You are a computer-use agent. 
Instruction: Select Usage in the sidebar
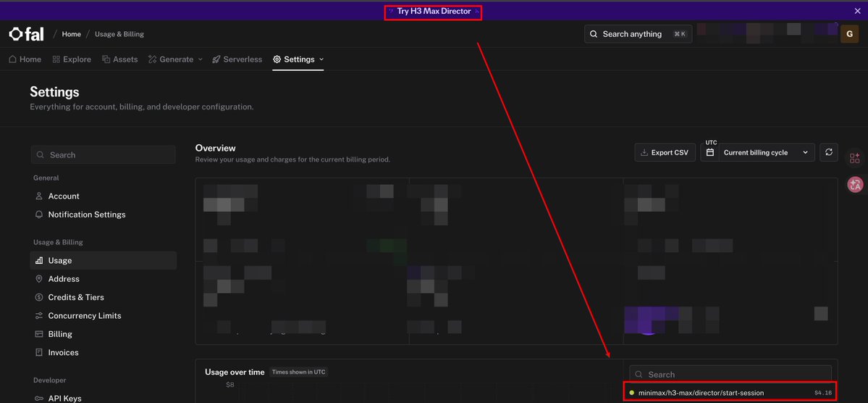103,260
